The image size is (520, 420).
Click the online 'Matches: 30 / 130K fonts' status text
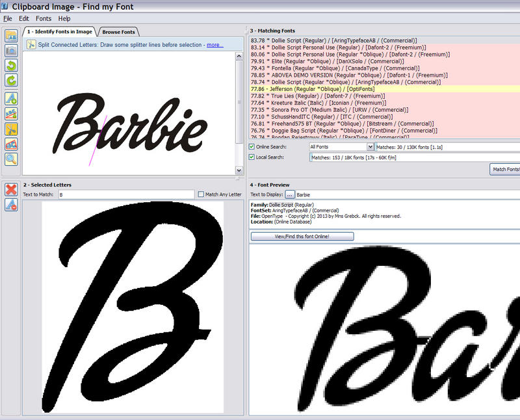(x=409, y=147)
